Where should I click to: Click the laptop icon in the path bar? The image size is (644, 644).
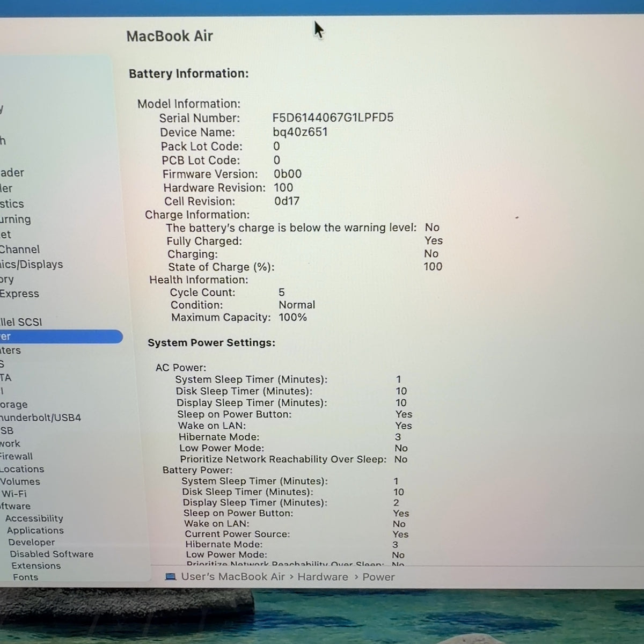coord(171,577)
